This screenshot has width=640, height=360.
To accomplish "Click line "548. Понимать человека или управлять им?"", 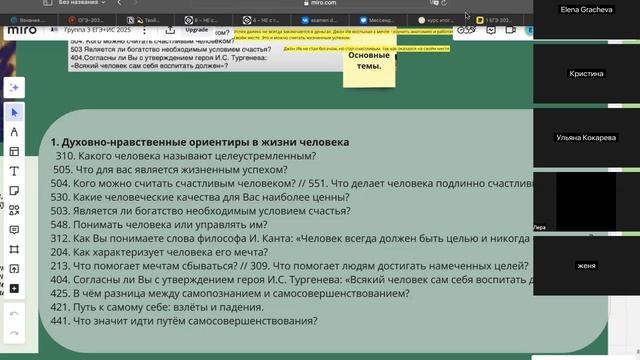I will (x=159, y=225).
